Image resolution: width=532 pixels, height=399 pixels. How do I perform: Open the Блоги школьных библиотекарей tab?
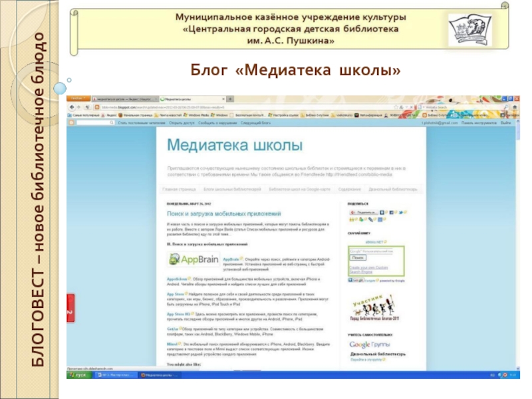(x=232, y=190)
